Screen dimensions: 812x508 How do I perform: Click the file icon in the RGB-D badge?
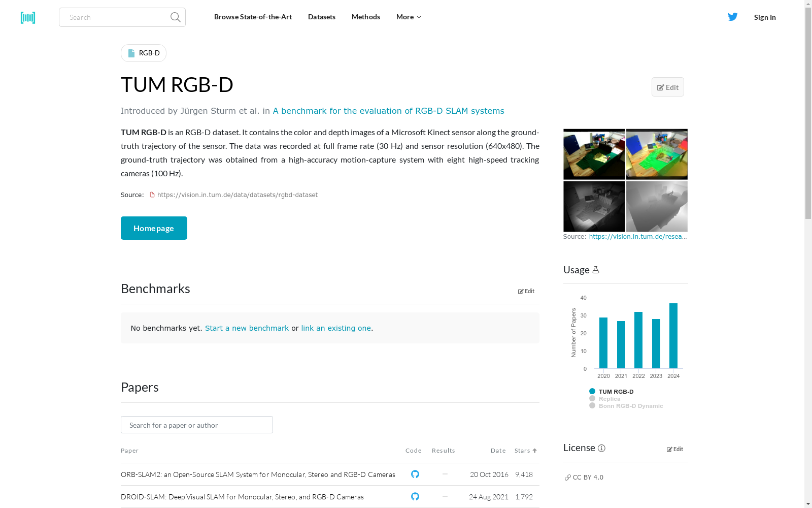pos(132,52)
